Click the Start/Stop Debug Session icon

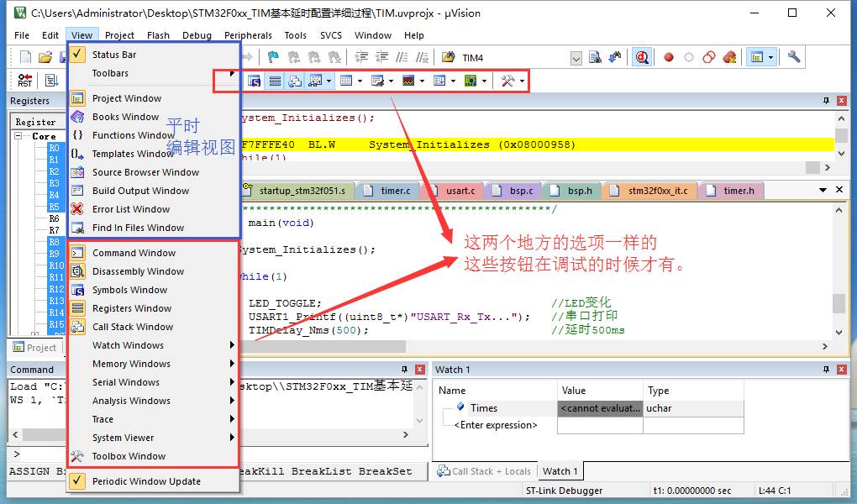[642, 57]
